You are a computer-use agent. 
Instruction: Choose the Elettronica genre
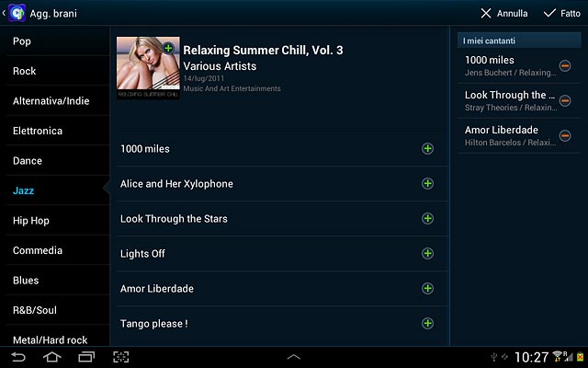[x=58, y=131]
